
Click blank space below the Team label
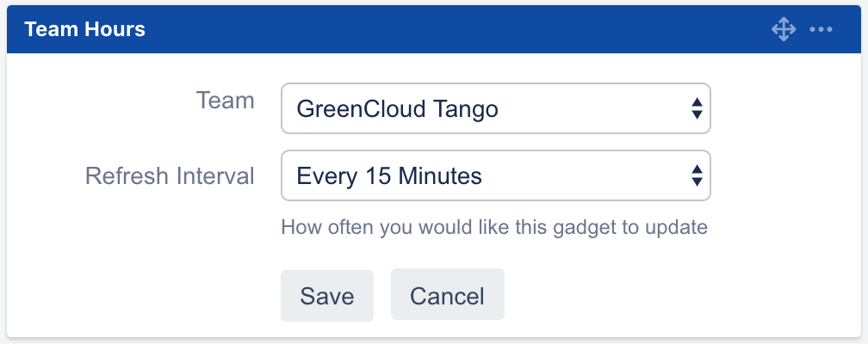point(226,138)
